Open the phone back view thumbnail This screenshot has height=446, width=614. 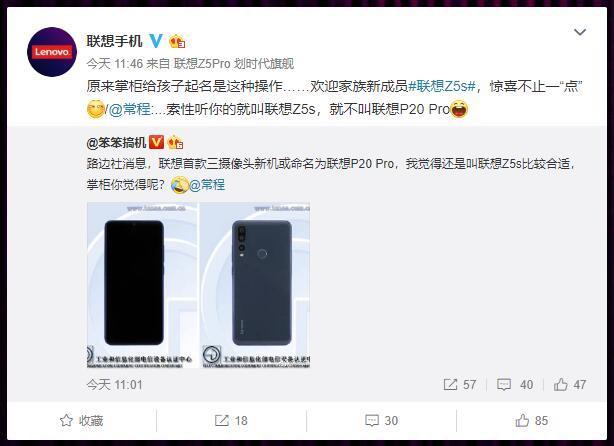(255, 285)
